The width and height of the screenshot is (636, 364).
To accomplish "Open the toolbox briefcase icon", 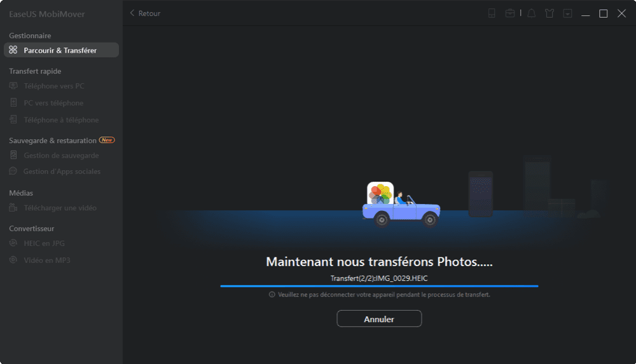I will pyautogui.click(x=510, y=13).
